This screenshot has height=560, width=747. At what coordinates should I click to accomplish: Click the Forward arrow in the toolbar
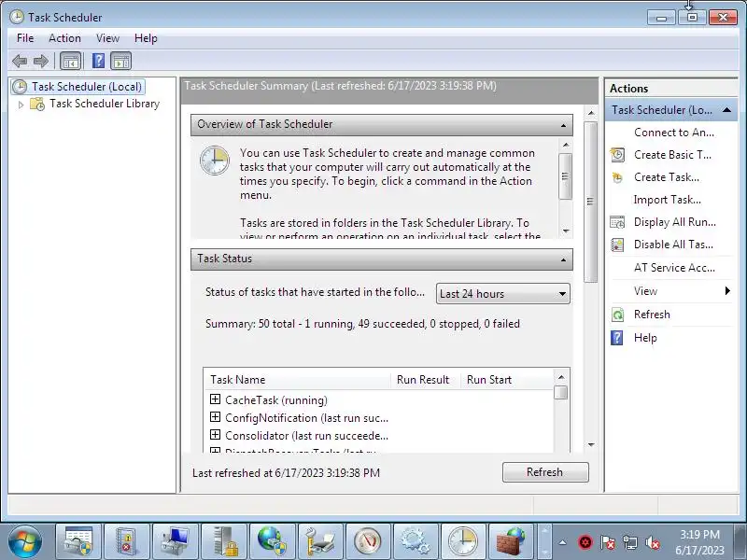[41, 61]
